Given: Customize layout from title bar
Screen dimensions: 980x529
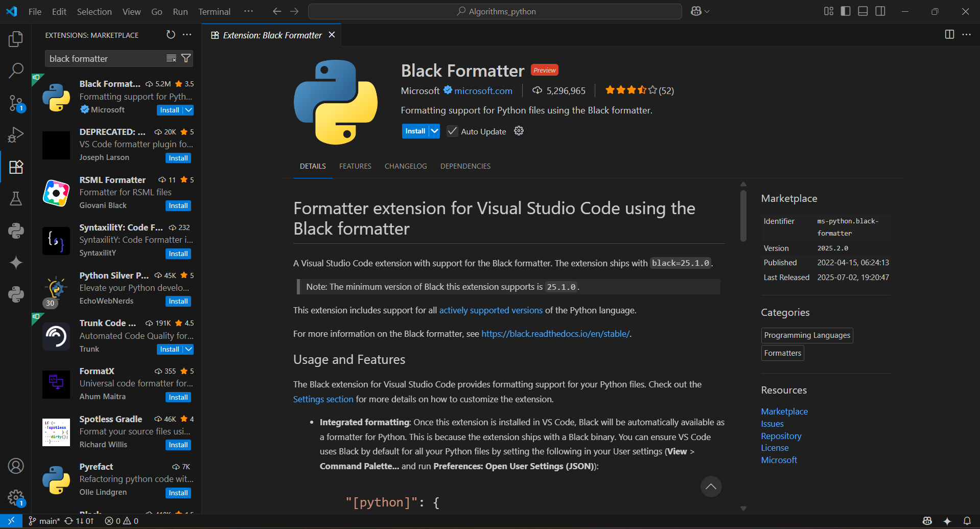Looking at the screenshot, I should tap(829, 11).
